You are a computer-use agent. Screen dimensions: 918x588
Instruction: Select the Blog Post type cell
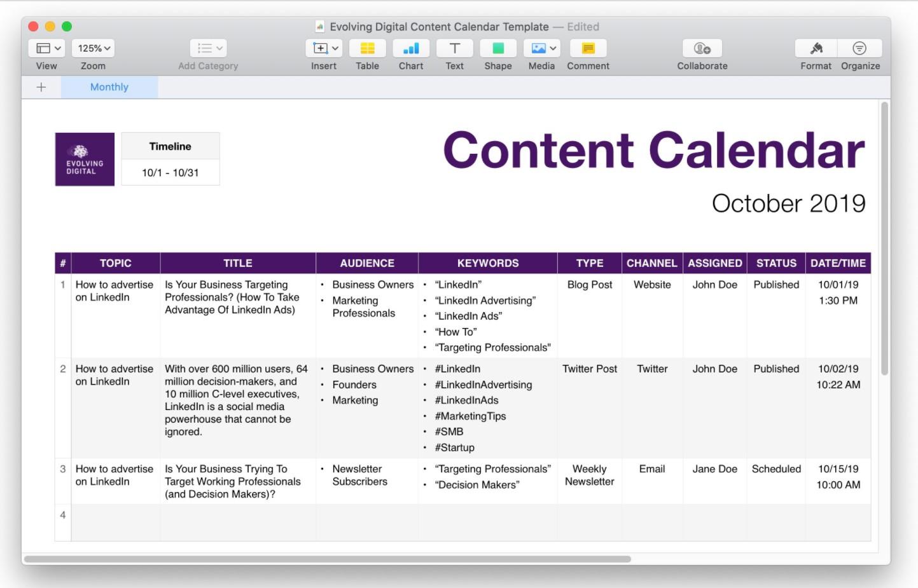(590, 315)
